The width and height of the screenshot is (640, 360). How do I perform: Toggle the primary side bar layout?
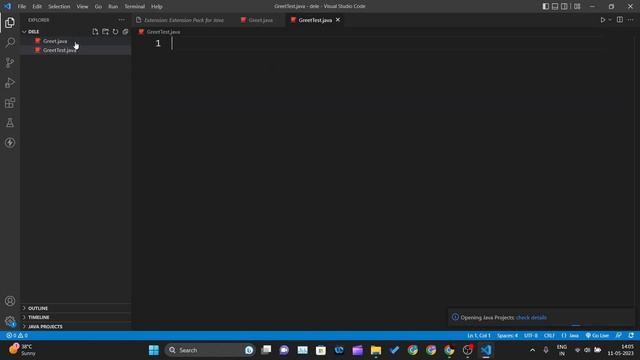546,6
